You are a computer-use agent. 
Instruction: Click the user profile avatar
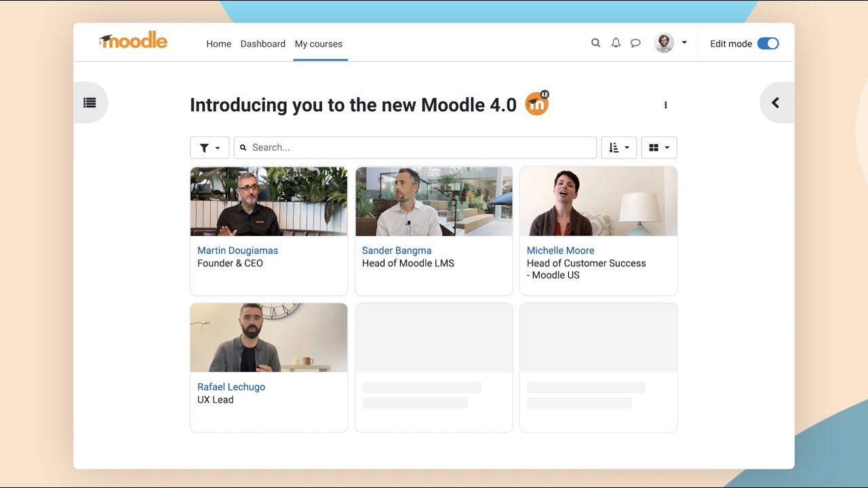point(663,42)
